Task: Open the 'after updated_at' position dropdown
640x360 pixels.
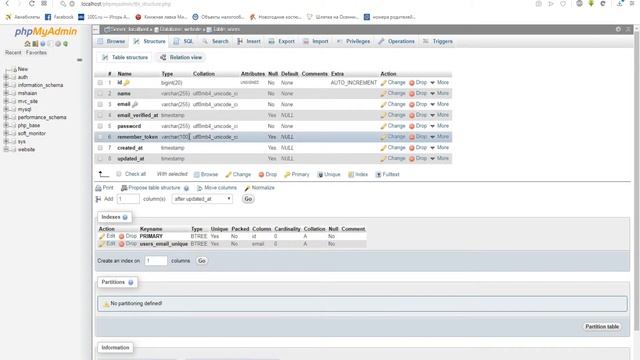Action: coord(202,199)
